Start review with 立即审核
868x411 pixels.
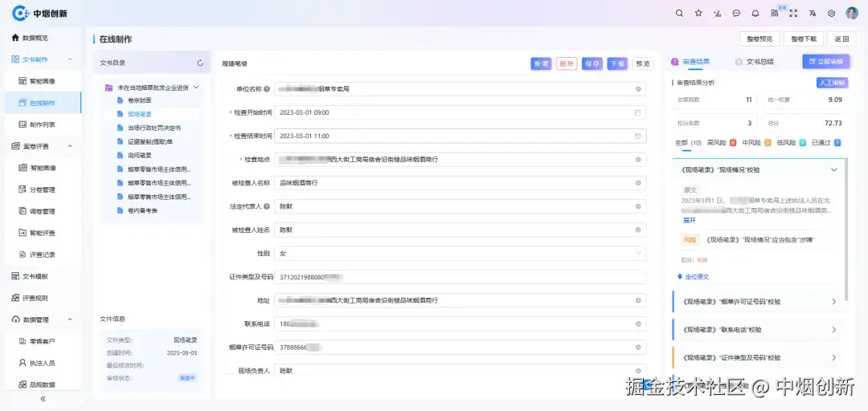pos(825,61)
